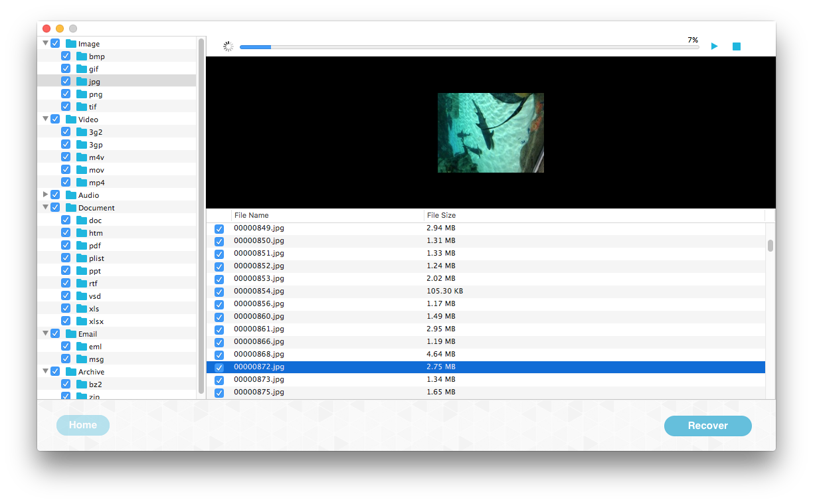Click the doc folder icon
Image resolution: width=813 pixels, height=504 pixels.
coord(82,220)
